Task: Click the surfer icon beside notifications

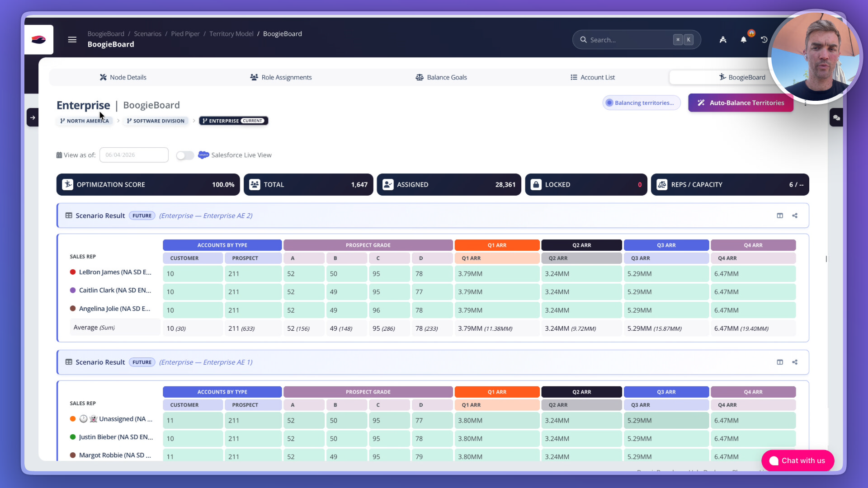Action: click(723, 40)
